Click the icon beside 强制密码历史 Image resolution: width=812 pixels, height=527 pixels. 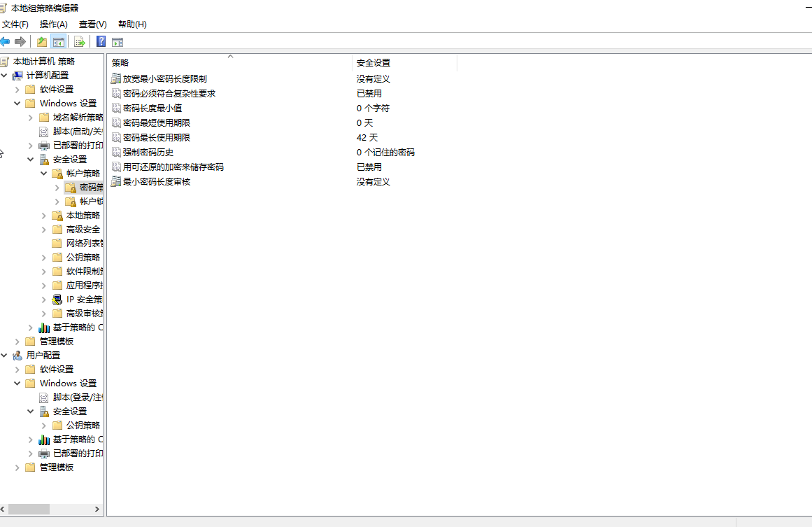tap(116, 153)
